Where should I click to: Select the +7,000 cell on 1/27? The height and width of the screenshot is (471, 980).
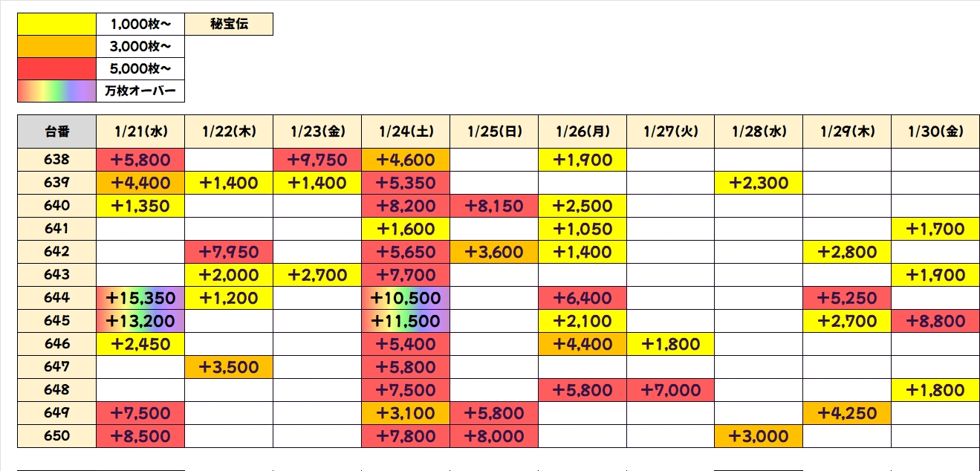pyautogui.click(x=670, y=390)
